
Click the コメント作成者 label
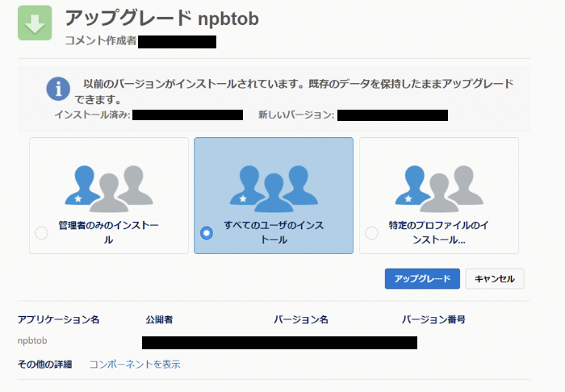101,40
